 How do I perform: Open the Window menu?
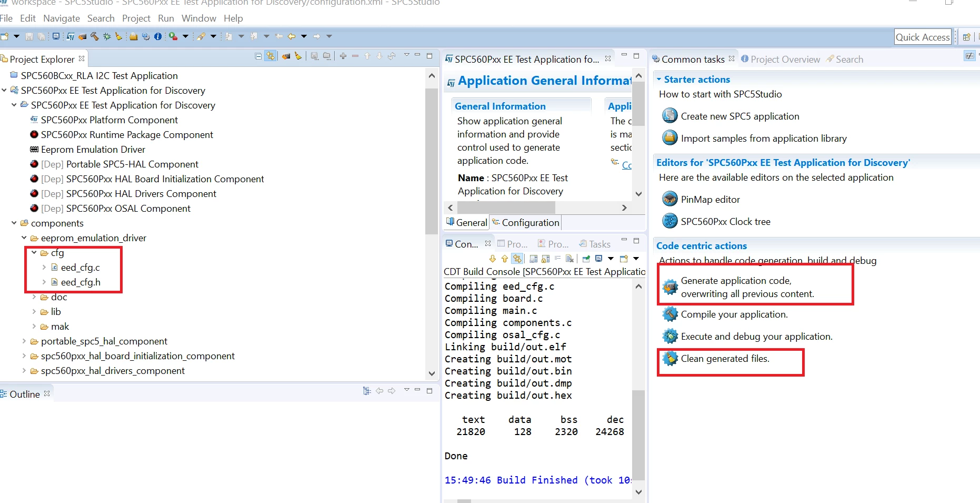pos(199,18)
